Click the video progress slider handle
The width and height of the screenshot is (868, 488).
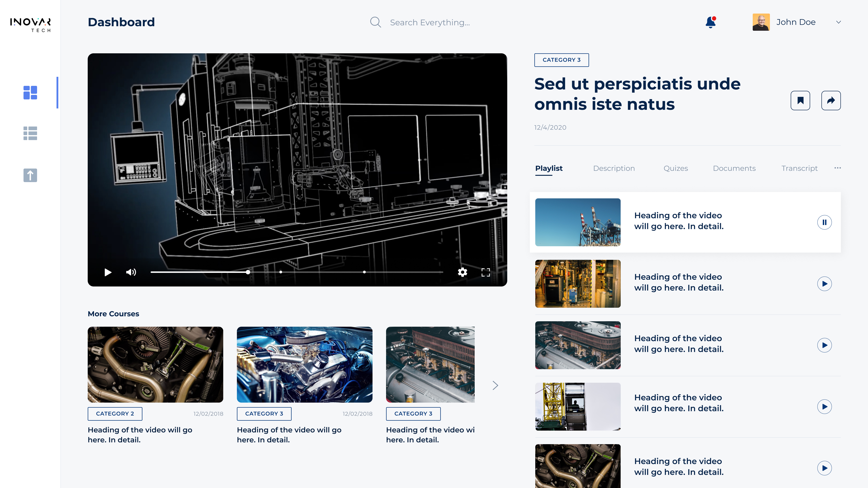(248, 272)
